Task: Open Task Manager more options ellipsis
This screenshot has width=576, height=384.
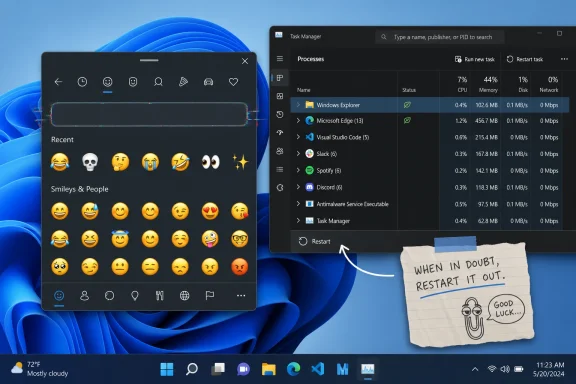Action: [564, 59]
